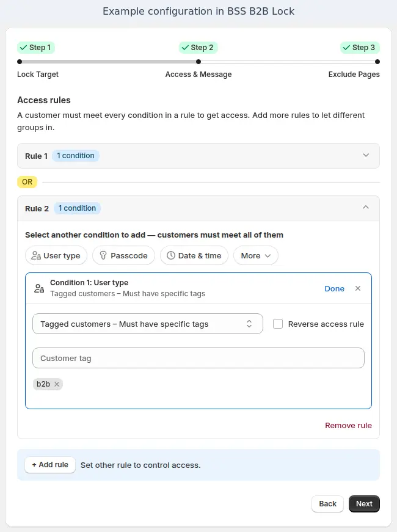Click the + Add rule button
The width and height of the screenshot is (397, 532).
tap(50, 464)
